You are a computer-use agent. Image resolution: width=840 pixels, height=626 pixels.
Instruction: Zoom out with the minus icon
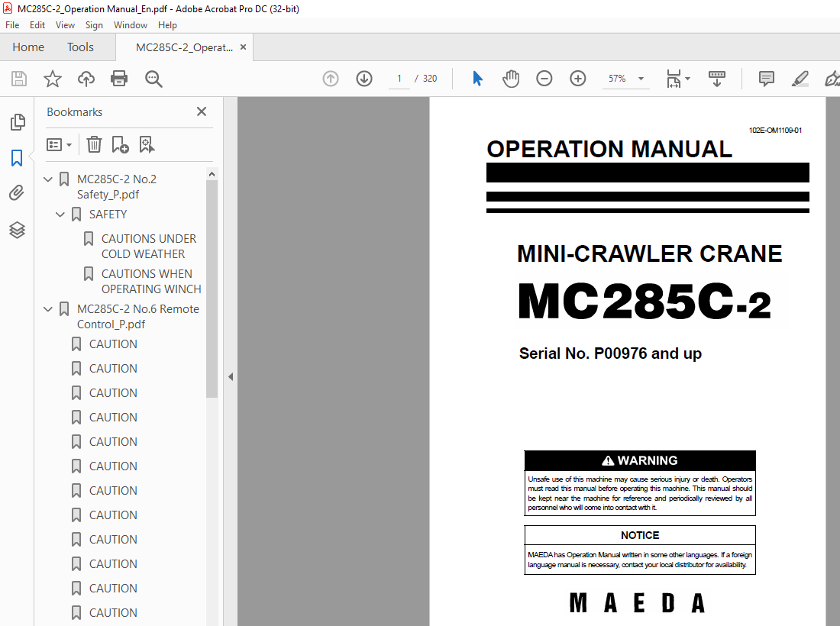544,79
